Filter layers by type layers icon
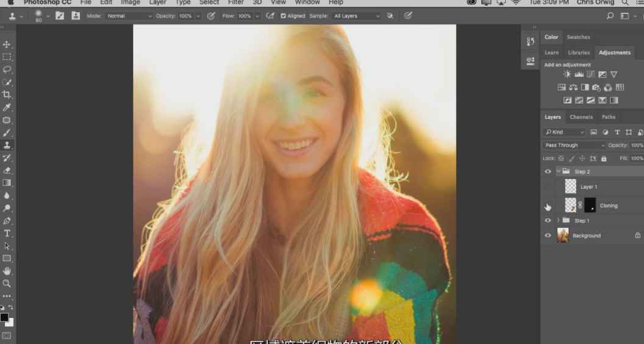Viewport: 644px width, 344px height. tap(617, 132)
